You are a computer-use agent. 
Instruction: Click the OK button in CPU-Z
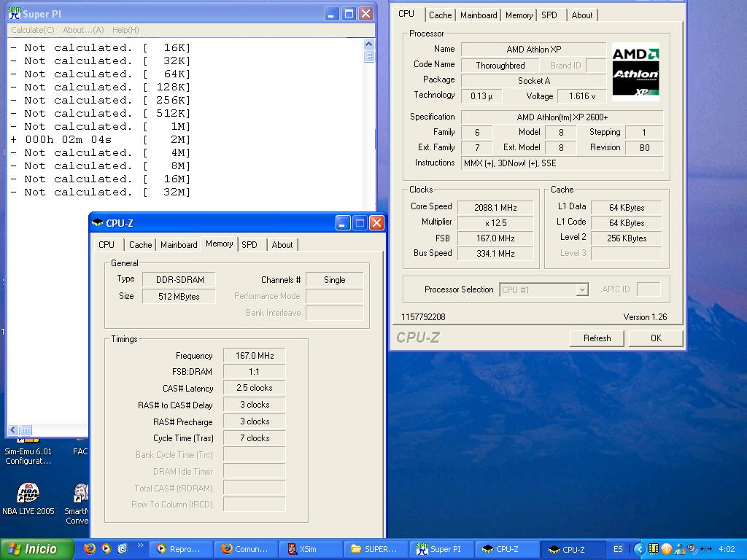[655, 338]
